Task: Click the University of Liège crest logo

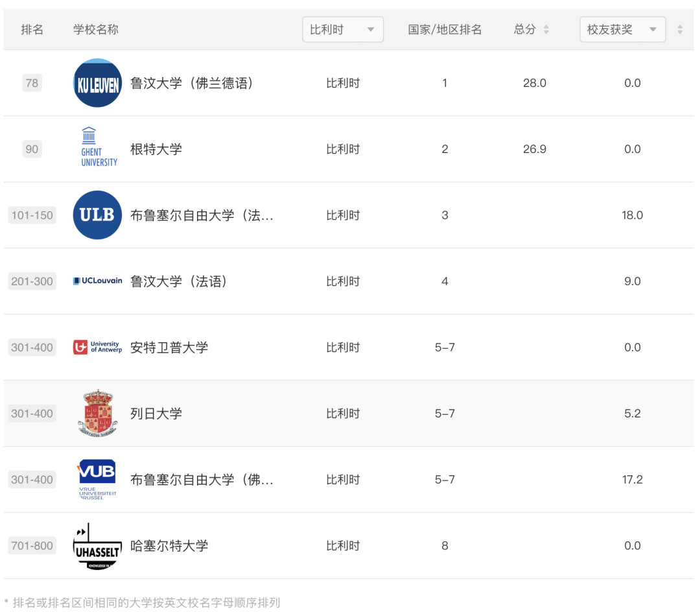Action: tap(97, 413)
